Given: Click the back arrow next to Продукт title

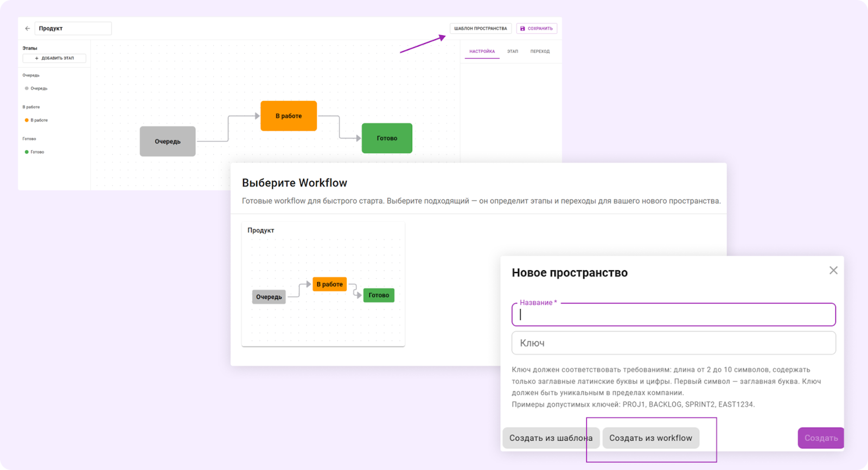Looking at the screenshot, I should [27, 28].
